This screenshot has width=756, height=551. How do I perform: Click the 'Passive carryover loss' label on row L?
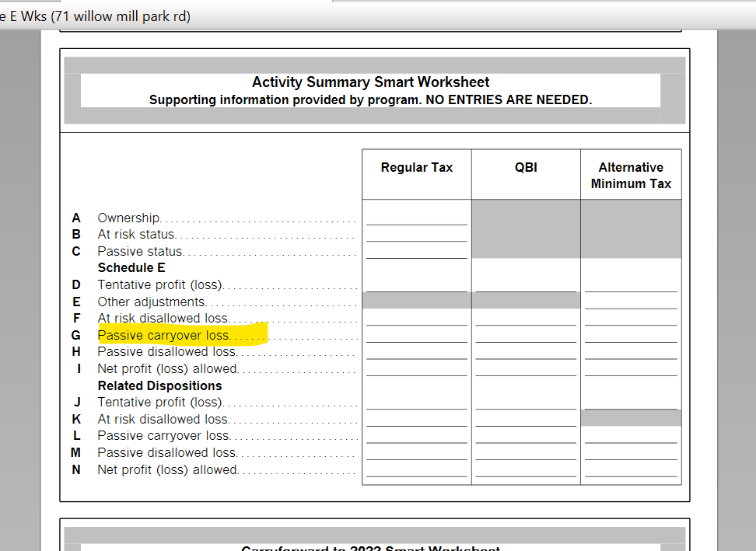(x=164, y=435)
